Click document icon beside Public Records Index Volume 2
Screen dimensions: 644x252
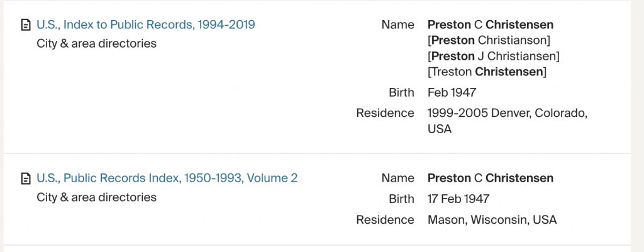[25, 179]
